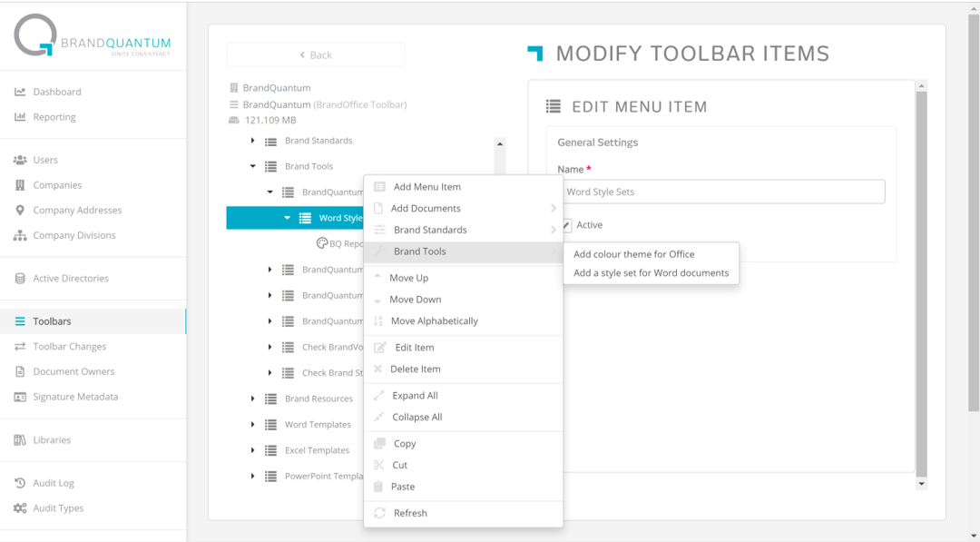This screenshot has width=980, height=542.
Task: Go to Signature Metadata page
Action: [75, 397]
